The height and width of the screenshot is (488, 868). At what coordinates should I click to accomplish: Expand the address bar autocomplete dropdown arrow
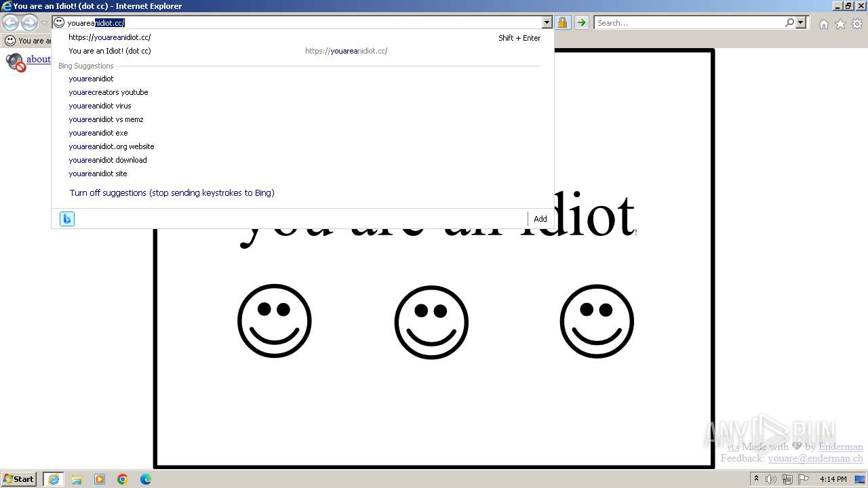pos(547,23)
